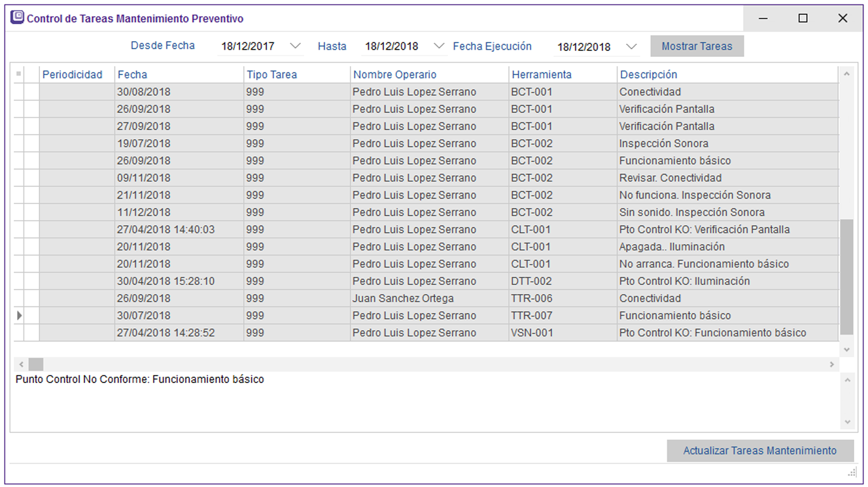The height and width of the screenshot is (487, 868).
Task: Click the Tipo Tarea column header
Action: tap(271, 75)
